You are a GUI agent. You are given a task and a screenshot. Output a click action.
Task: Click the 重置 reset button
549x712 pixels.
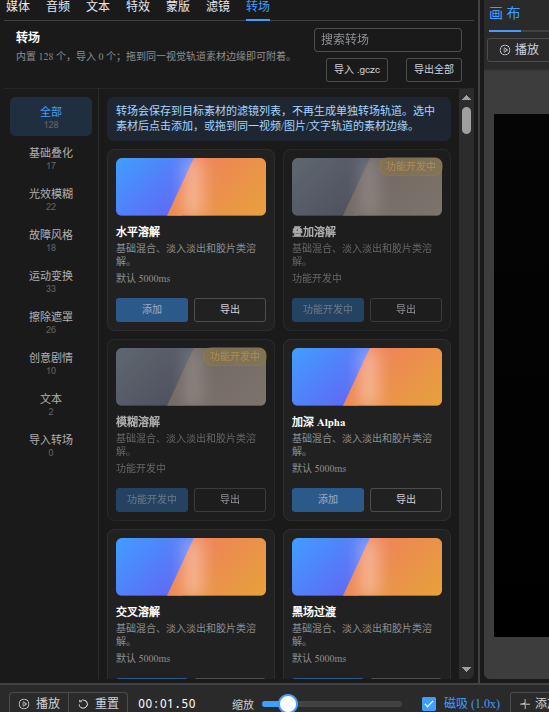pyautogui.click(x=98, y=703)
